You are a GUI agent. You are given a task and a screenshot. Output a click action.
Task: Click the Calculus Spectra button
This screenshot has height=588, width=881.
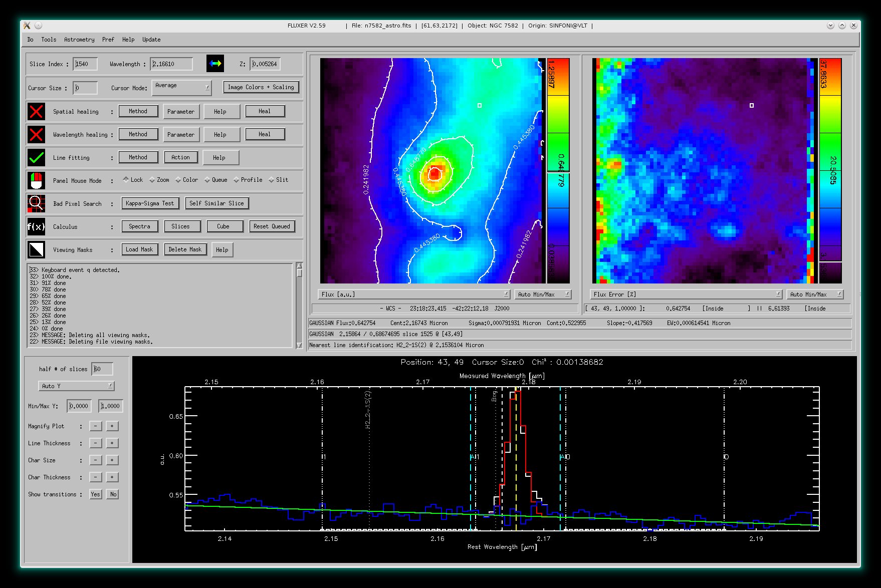139,226
